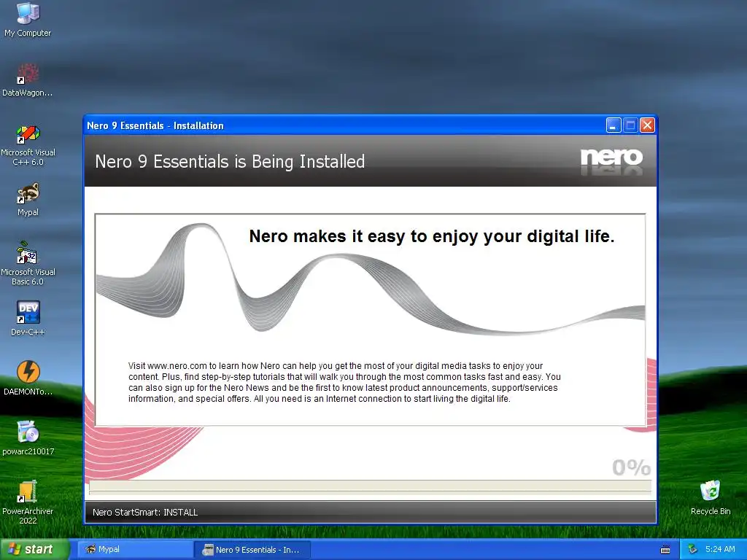Click the 5:24 AM taskbar clock
Image resolution: width=747 pixels, height=560 pixels.
[720, 550]
